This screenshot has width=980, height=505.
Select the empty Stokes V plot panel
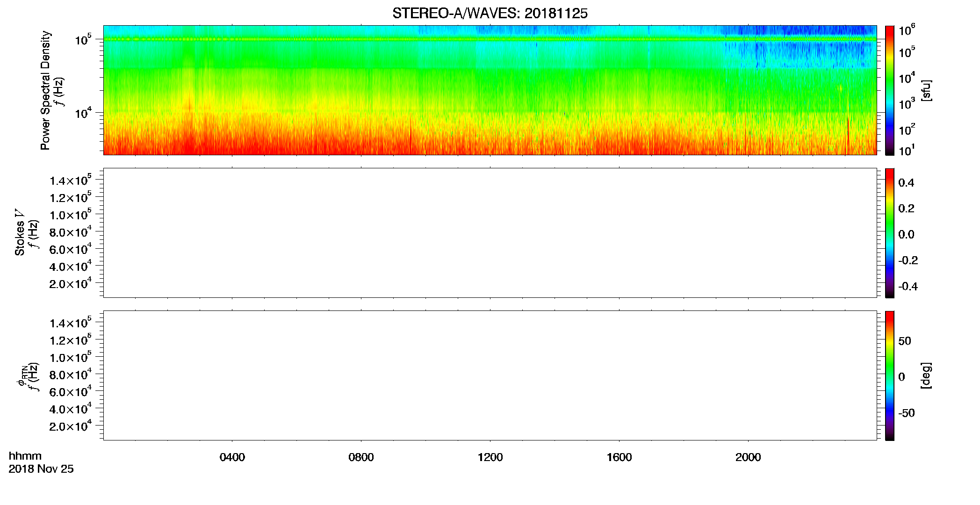(x=490, y=233)
